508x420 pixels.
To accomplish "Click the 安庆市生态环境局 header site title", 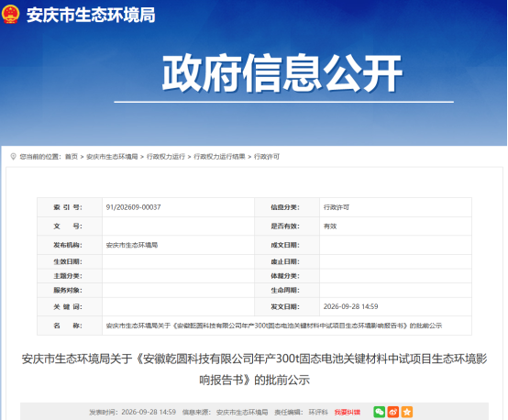I will (91, 15).
